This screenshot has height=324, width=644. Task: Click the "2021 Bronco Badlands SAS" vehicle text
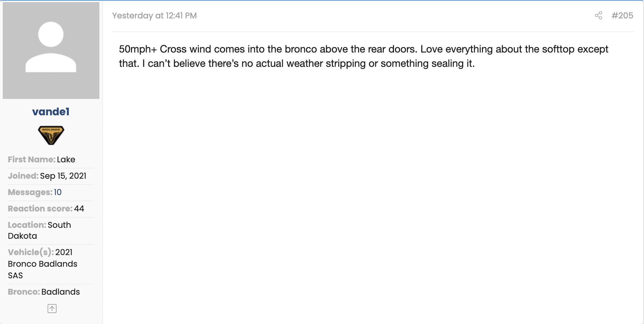click(x=42, y=264)
